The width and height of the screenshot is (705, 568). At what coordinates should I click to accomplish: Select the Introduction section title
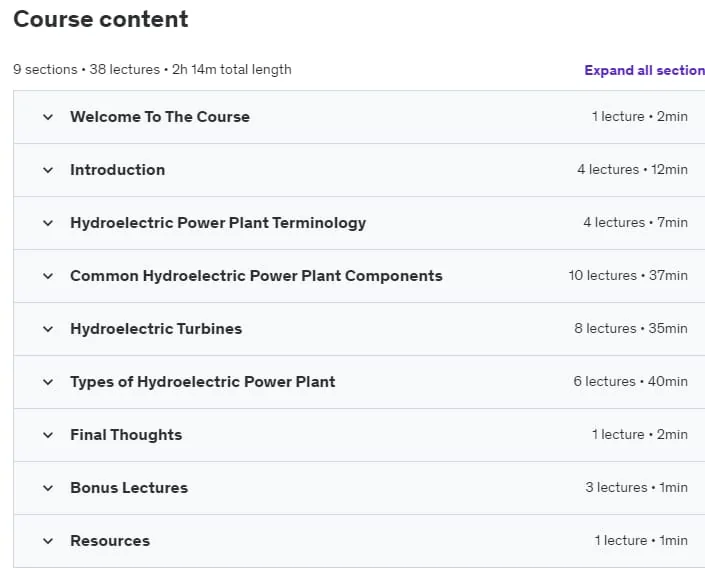(x=118, y=170)
